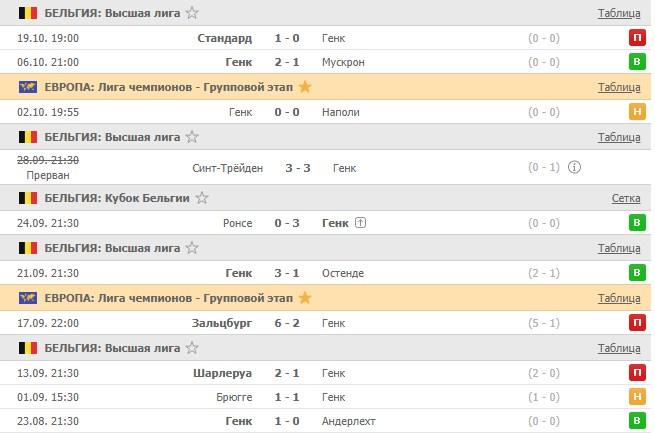Viewport: 655px width, 433px height.
Task: Open Сетка link for Кубок Бельгии
Action: click(x=626, y=198)
